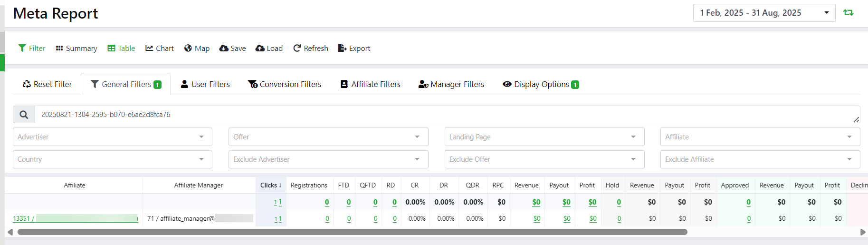Switch to the Conversion Filters tab
The image size is (868, 245).
pyautogui.click(x=285, y=84)
